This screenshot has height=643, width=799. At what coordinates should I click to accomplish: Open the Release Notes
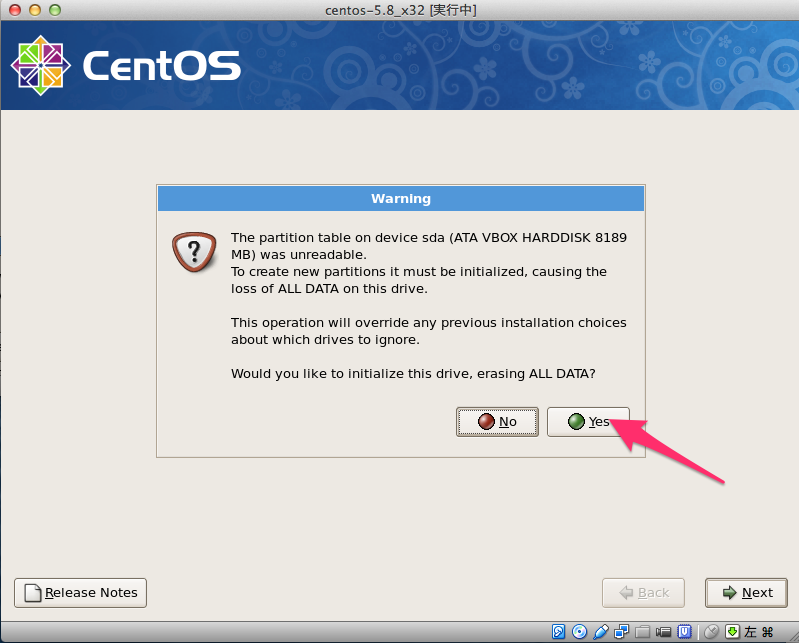[81, 593]
